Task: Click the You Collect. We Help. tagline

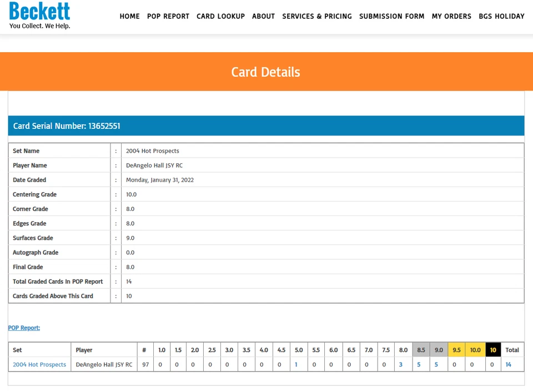Action: tap(40, 26)
